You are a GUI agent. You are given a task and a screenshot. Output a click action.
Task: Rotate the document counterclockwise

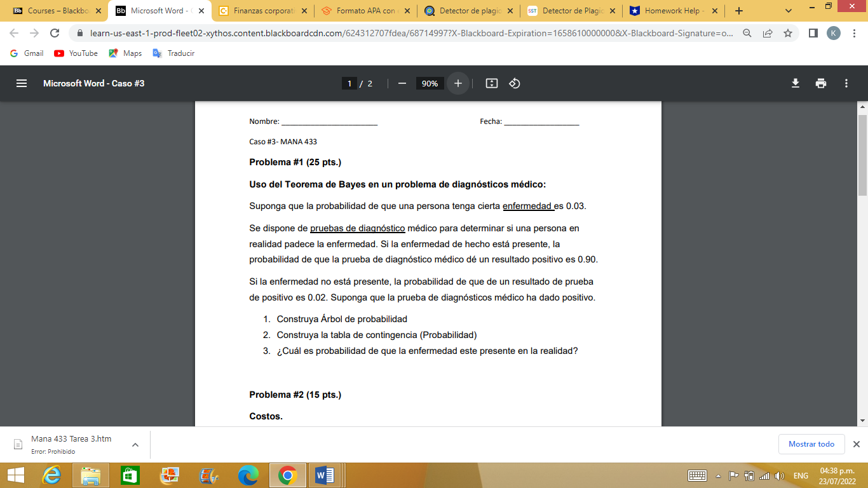tap(515, 83)
